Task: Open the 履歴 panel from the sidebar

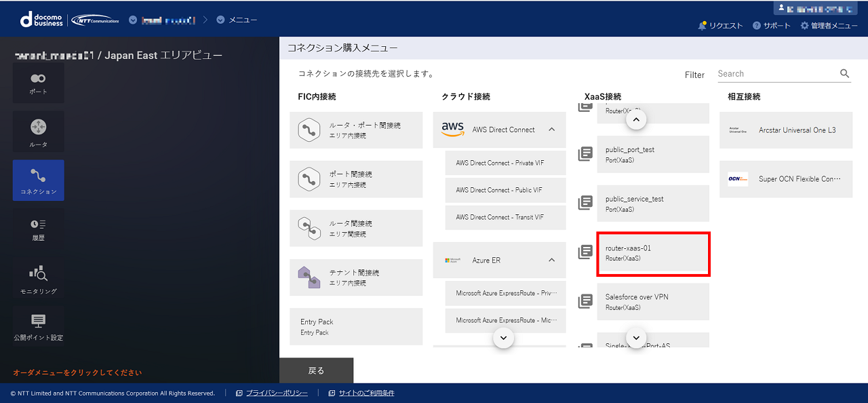Action: pyautogui.click(x=38, y=229)
